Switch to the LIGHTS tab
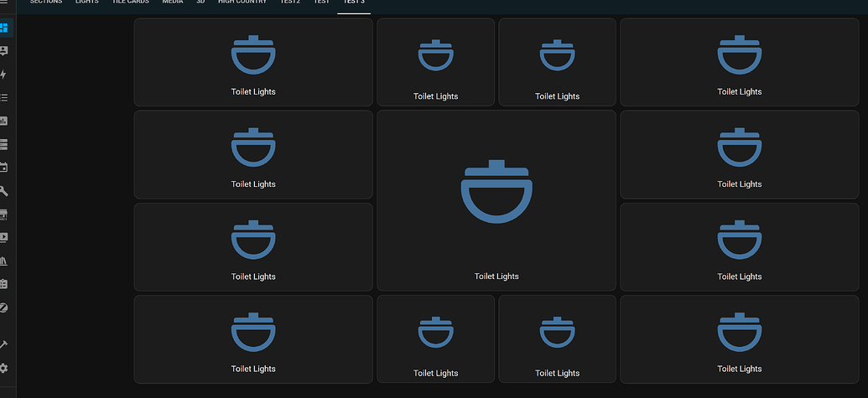Image resolution: width=868 pixels, height=398 pixels. pyautogui.click(x=87, y=3)
